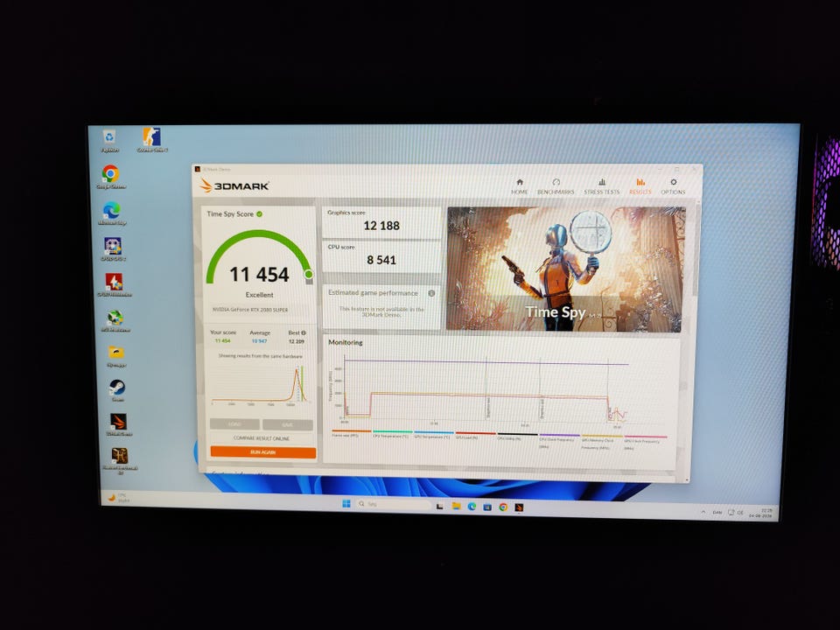Open the Counter-Strike desktop shortcut
The height and width of the screenshot is (630, 840).
coord(151,140)
